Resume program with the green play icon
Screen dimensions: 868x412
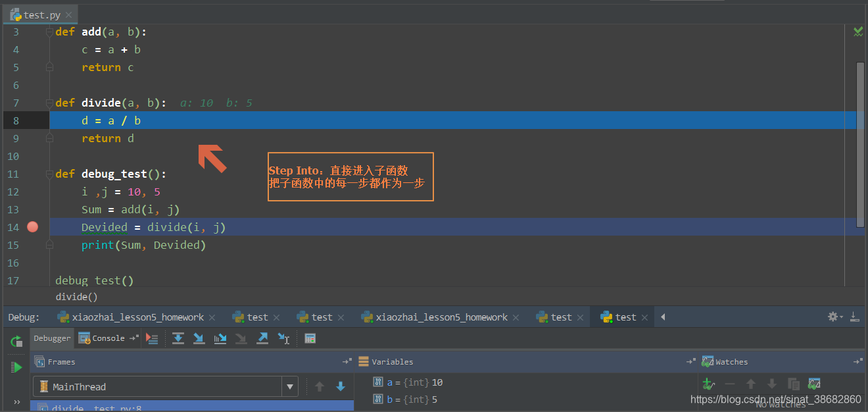(x=16, y=367)
